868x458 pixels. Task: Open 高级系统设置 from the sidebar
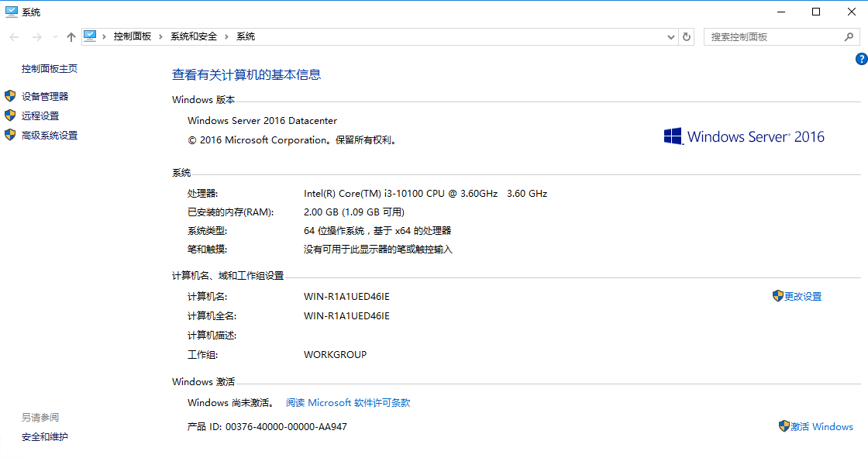click(x=50, y=135)
